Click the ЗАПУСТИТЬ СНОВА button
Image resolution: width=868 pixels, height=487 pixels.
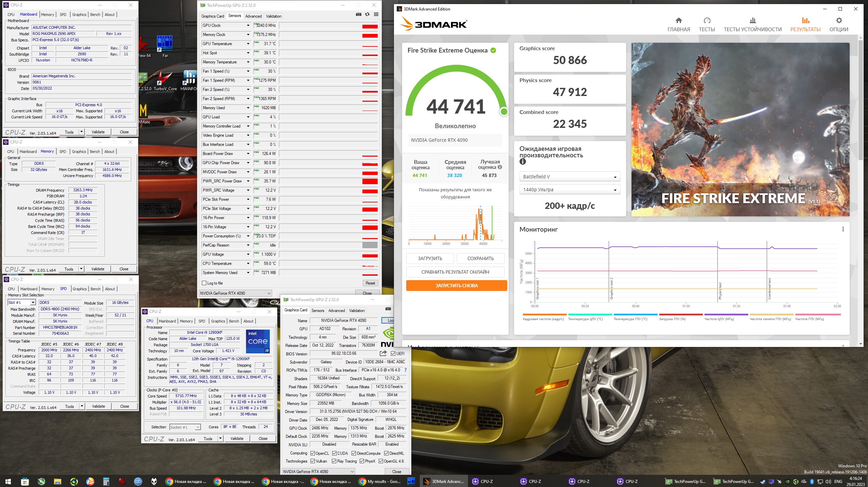click(456, 286)
